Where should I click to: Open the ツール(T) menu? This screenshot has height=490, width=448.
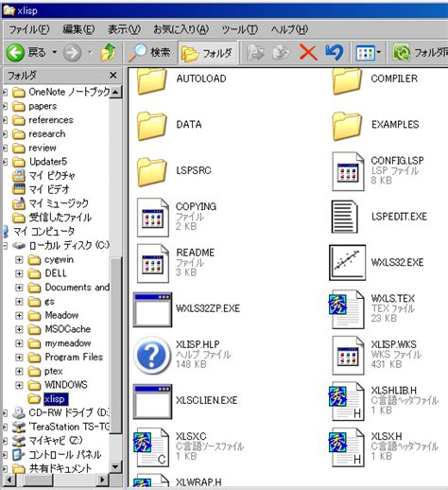tap(239, 29)
